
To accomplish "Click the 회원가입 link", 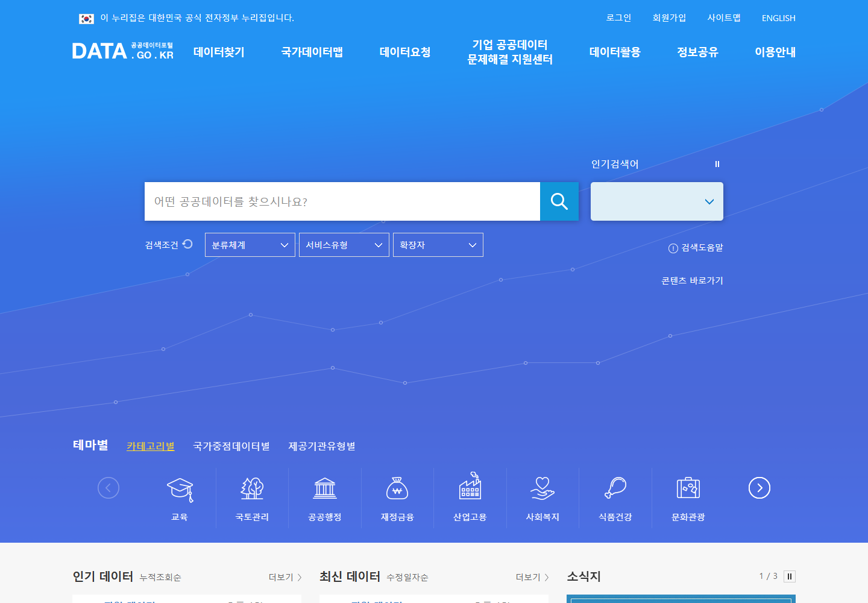I will pos(669,18).
